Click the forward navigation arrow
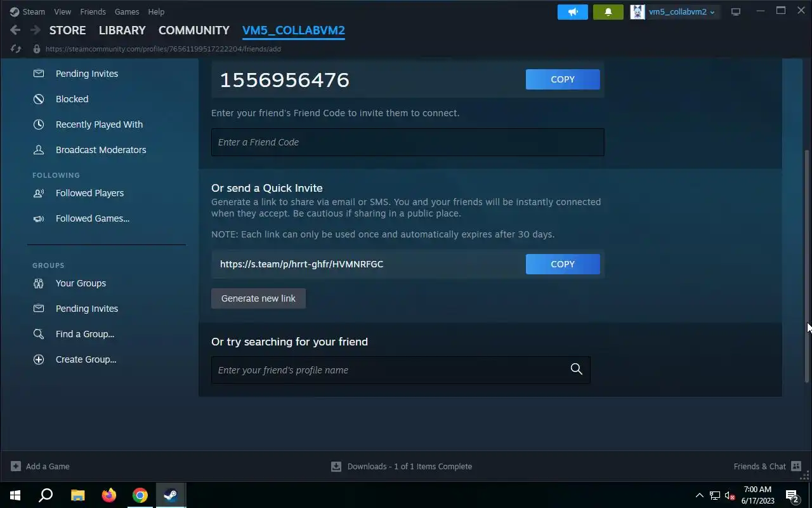 tap(35, 30)
